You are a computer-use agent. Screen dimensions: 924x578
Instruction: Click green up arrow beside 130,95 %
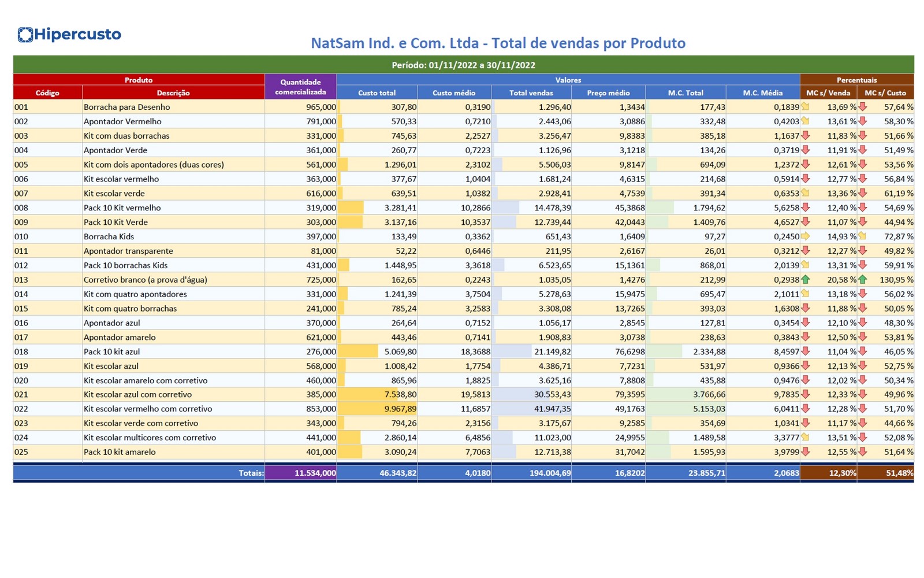862,280
